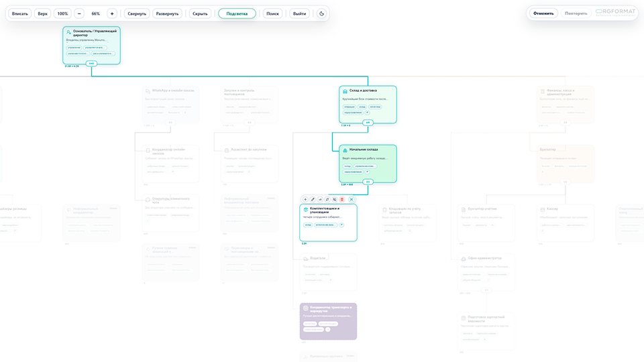The width and height of the screenshot is (644, 362).
Task: Zoom in with the plus button
Action: coord(112,13)
